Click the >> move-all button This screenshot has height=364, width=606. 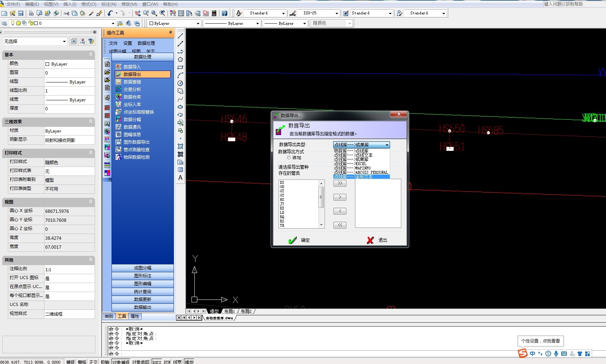click(340, 183)
